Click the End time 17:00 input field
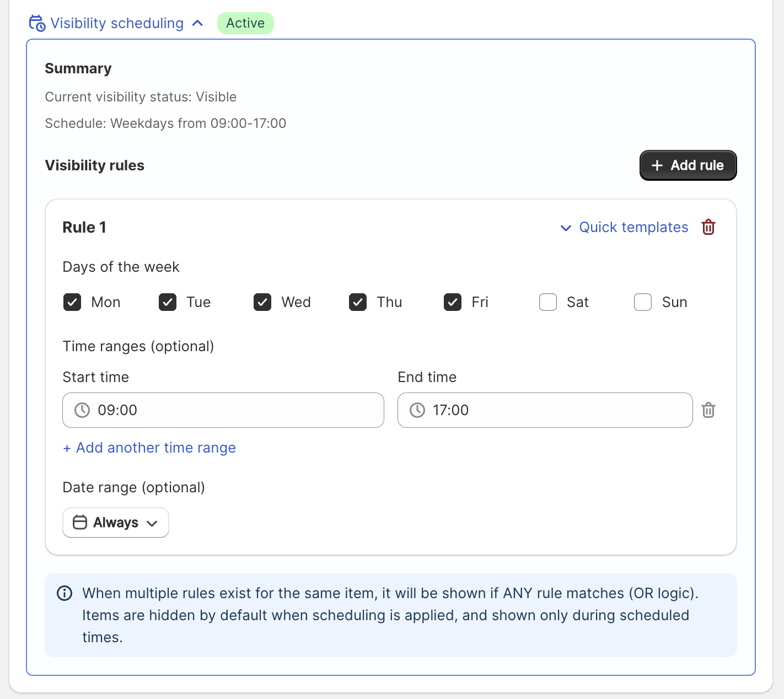 545,410
